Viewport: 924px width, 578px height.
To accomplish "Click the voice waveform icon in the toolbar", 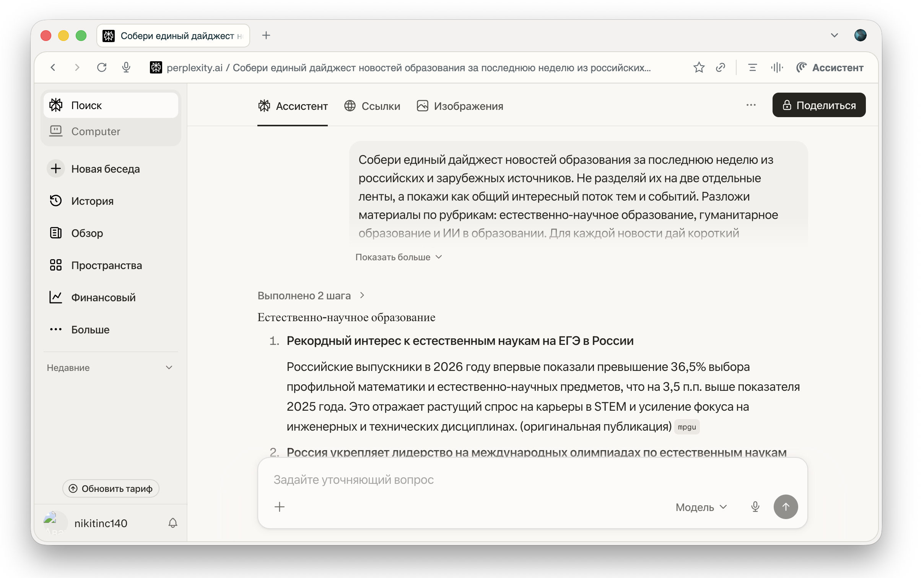I will [x=777, y=67].
